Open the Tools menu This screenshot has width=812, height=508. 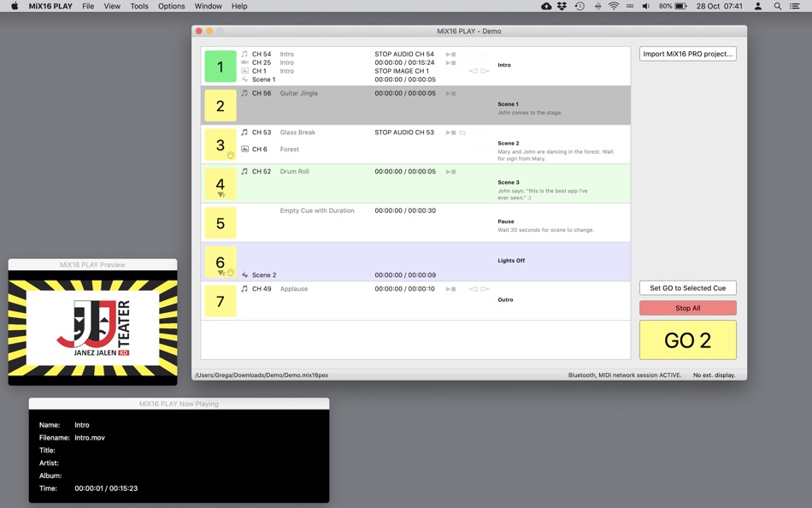point(138,6)
